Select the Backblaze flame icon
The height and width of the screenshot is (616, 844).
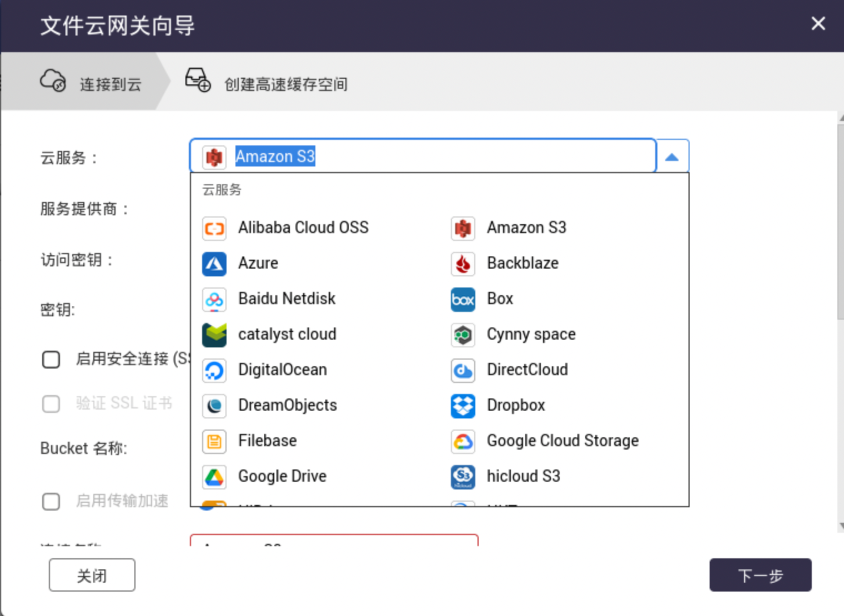point(463,264)
